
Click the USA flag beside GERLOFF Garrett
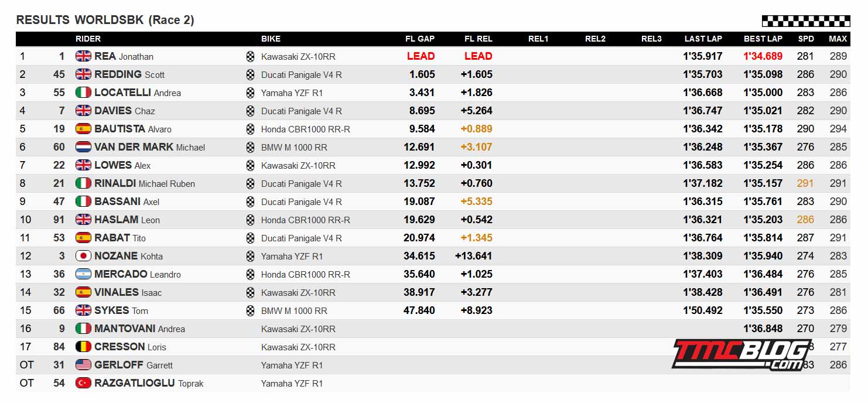(x=84, y=365)
